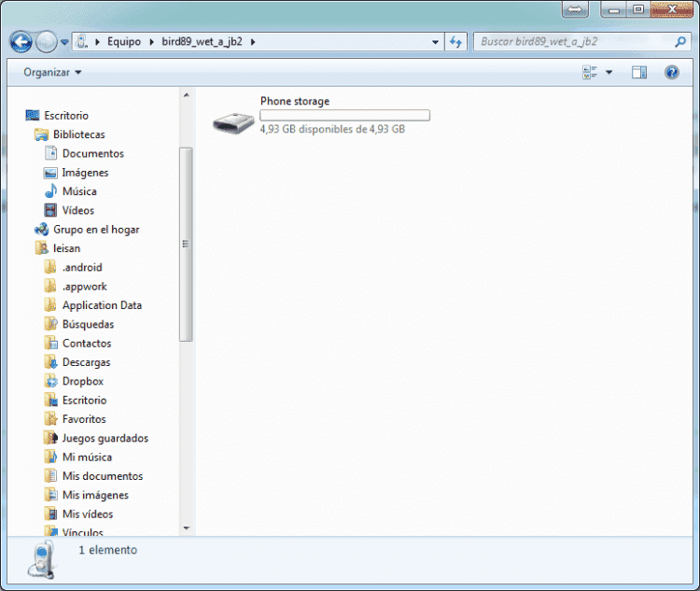
Task: Open the Favoritos folder
Action: (84, 419)
